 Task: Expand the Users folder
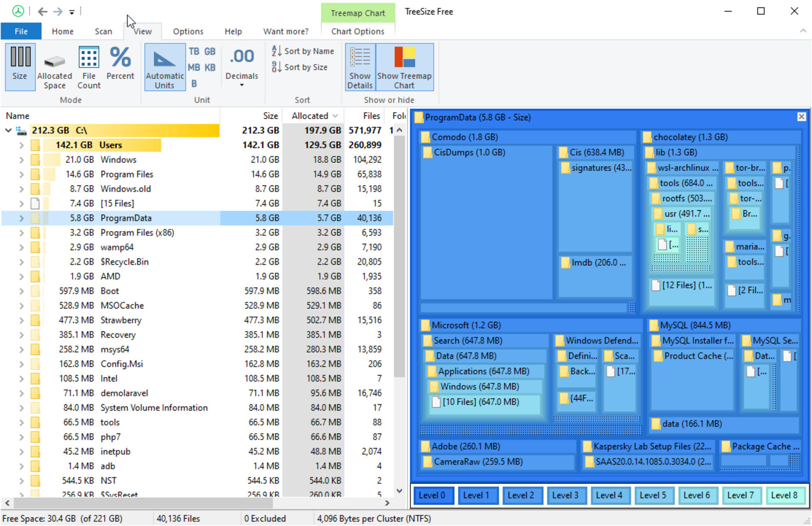21,145
